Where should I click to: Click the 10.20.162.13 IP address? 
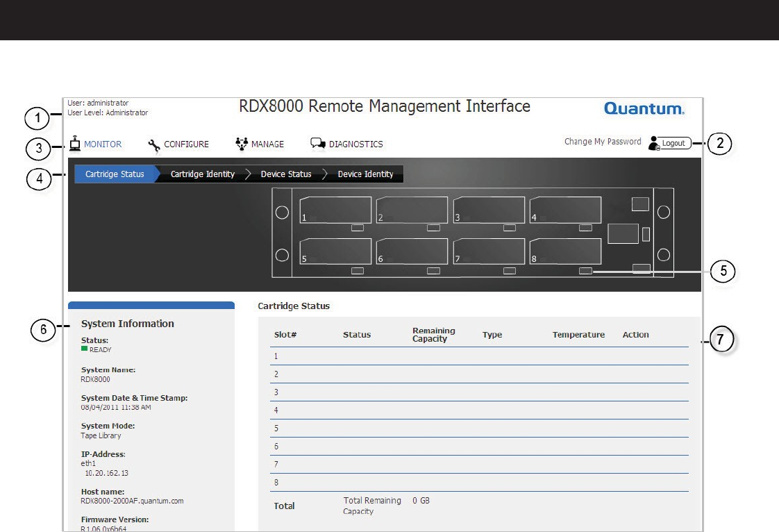tap(106, 473)
